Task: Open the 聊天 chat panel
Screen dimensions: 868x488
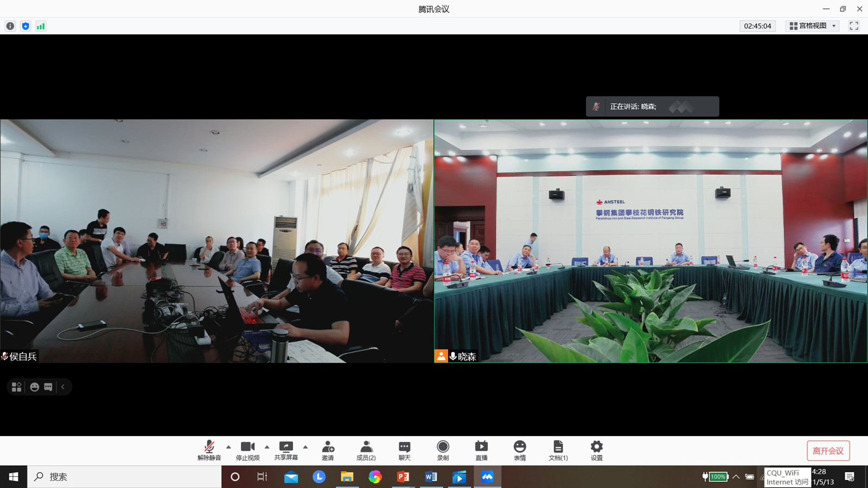Action: pos(405,450)
